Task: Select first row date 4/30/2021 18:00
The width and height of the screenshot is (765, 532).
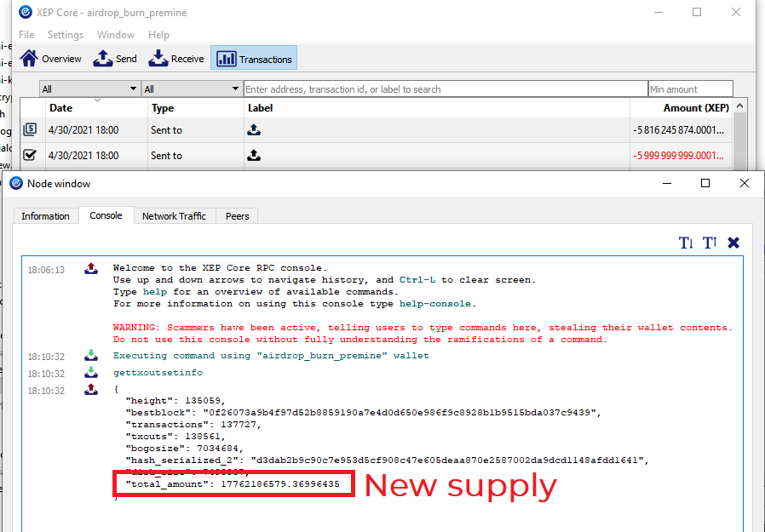Action: [83, 130]
